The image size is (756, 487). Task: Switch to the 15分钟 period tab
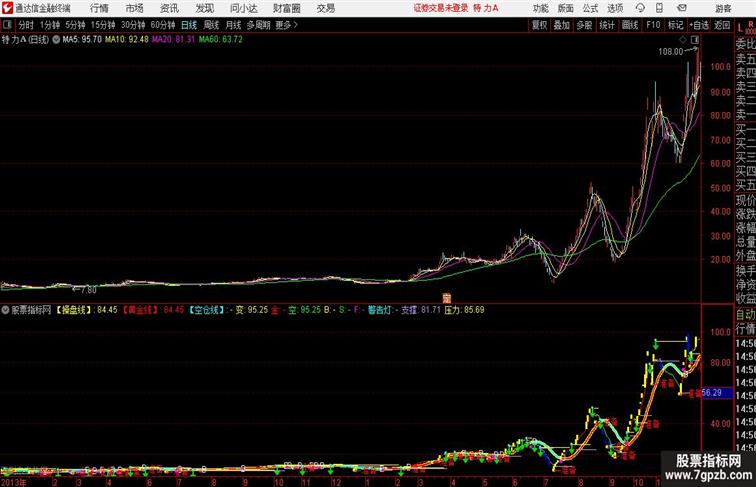(103, 25)
